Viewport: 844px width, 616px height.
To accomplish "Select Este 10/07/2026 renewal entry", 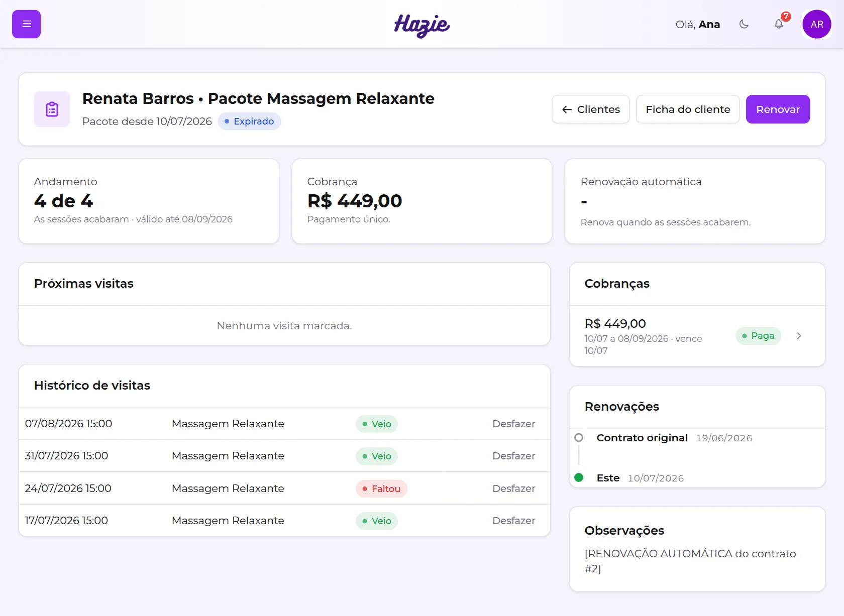I will pos(640,478).
